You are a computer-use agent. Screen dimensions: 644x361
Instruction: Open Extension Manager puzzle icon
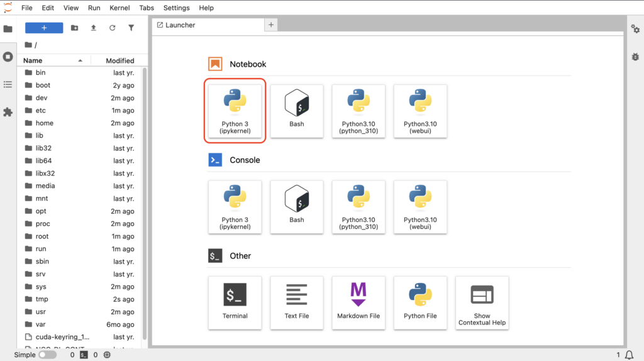tap(8, 112)
